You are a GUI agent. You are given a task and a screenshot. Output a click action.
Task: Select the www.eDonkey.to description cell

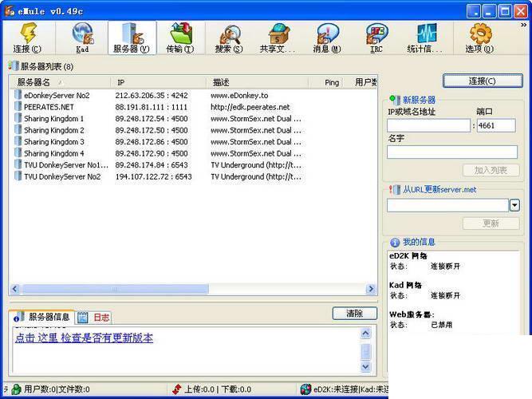click(x=239, y=95)
